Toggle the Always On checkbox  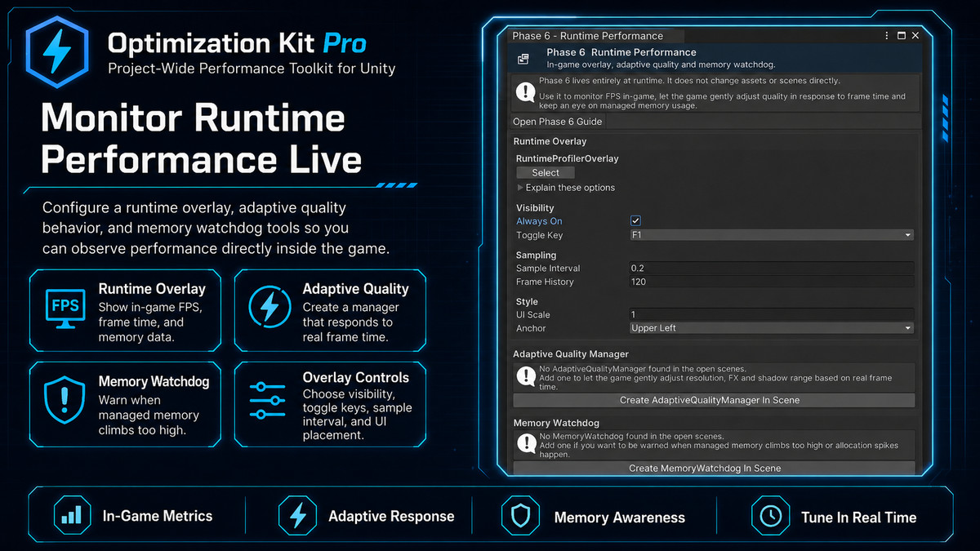[x=635, y=221]
